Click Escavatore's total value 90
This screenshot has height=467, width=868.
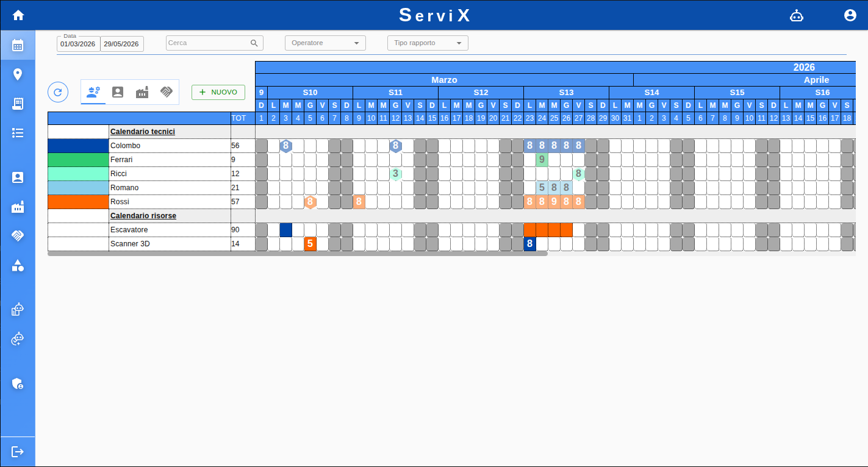coord(235,230)
